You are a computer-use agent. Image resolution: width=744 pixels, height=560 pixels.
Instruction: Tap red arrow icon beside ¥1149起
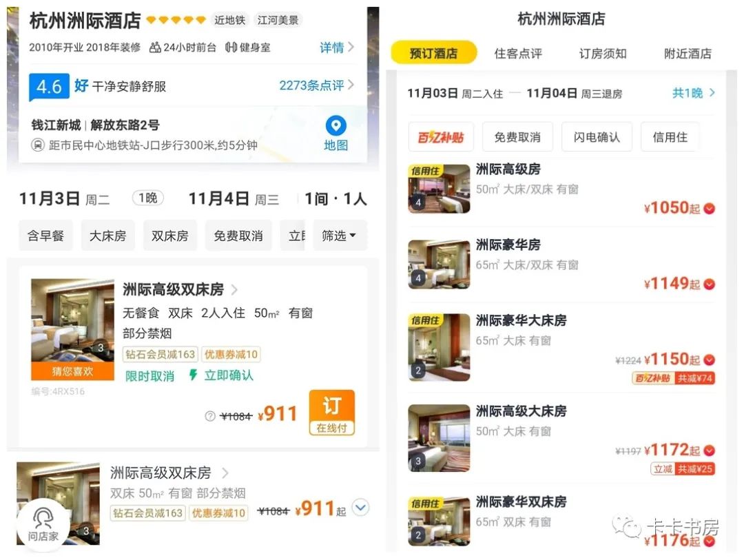point(710,284)
